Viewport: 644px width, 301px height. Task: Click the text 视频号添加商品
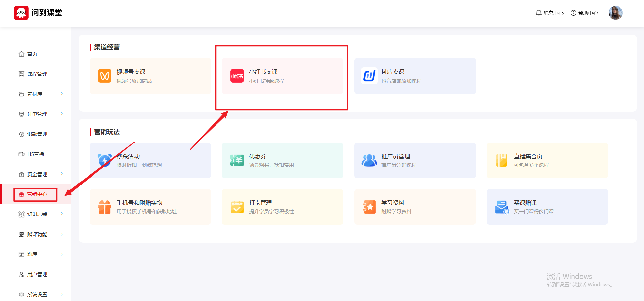click(134, 81)
